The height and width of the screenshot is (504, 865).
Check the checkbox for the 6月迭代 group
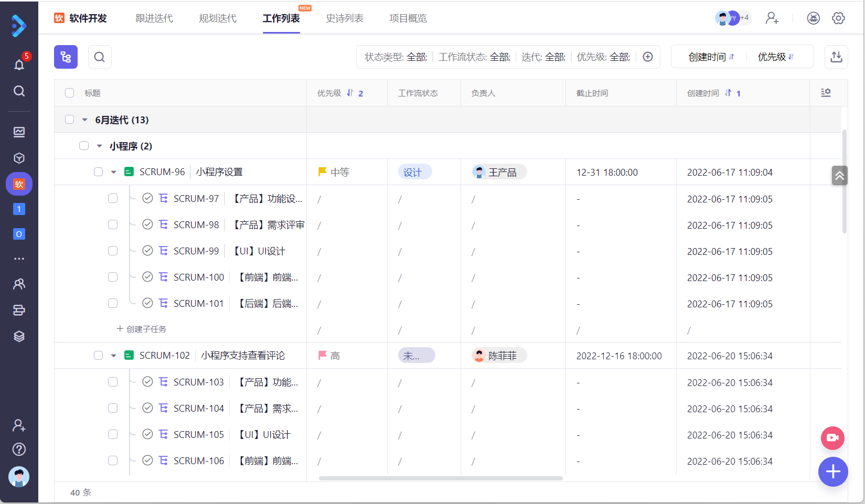point(69,120)
